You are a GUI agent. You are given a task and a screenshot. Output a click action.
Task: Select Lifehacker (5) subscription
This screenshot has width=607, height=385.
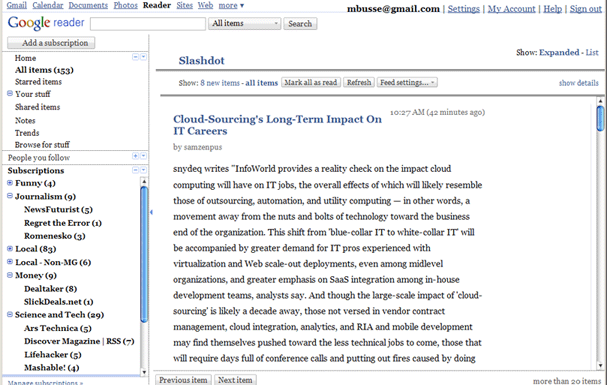53,354
